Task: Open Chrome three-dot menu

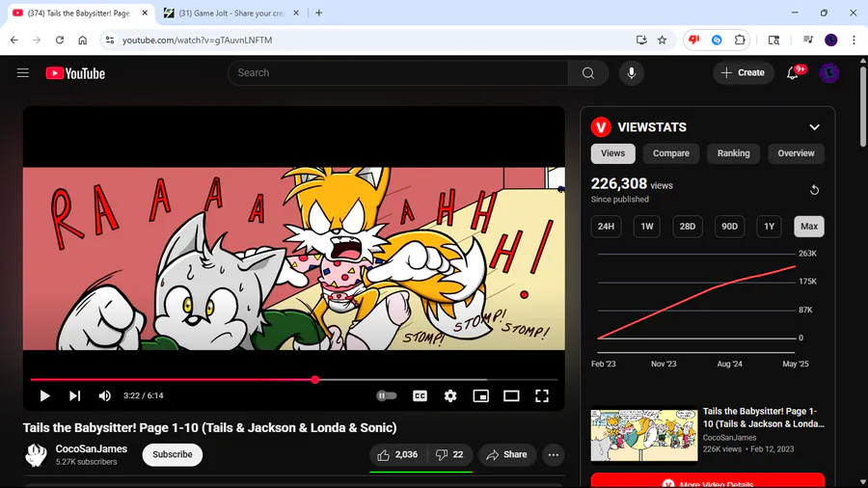Action: [x=854, y=40]
